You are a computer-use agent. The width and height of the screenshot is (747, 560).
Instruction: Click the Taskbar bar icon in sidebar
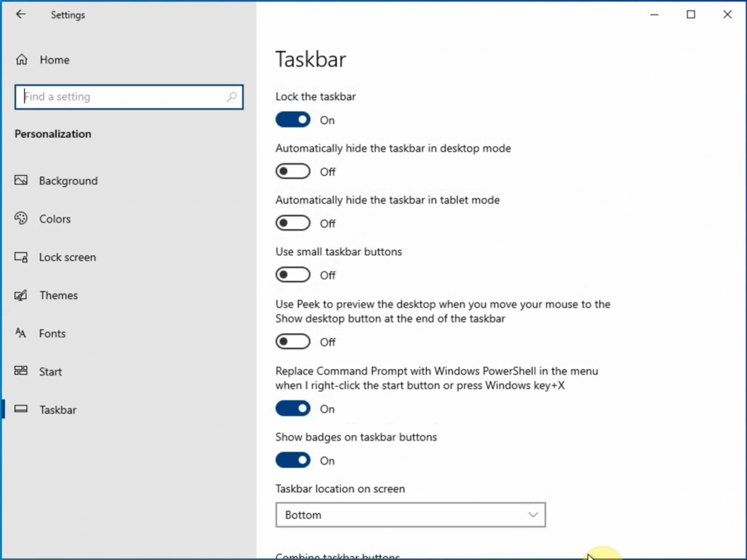pos(21,409)
